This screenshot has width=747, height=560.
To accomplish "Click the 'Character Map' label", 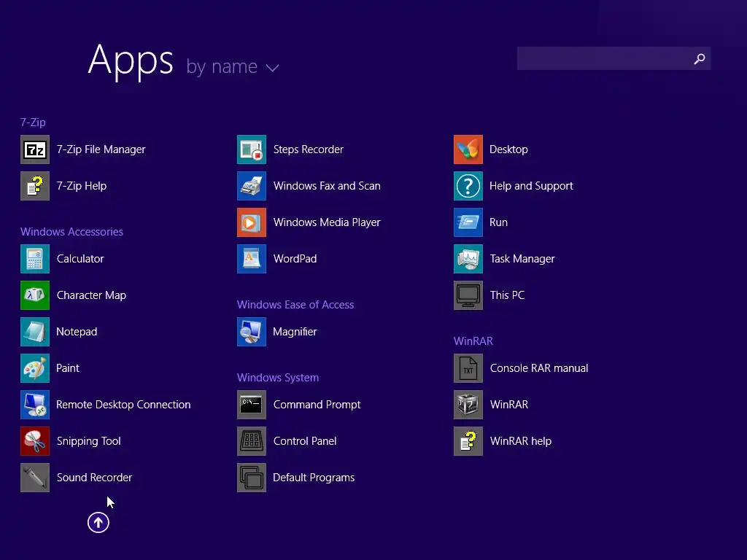I will point(91,295).
